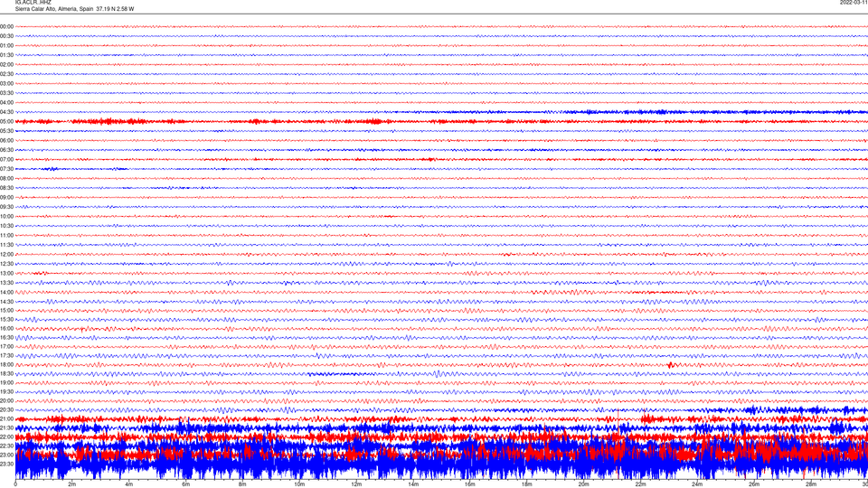Viewport: 868px width, 488px height.
Task: Select the '23:00' time row label
Action: 6,455
